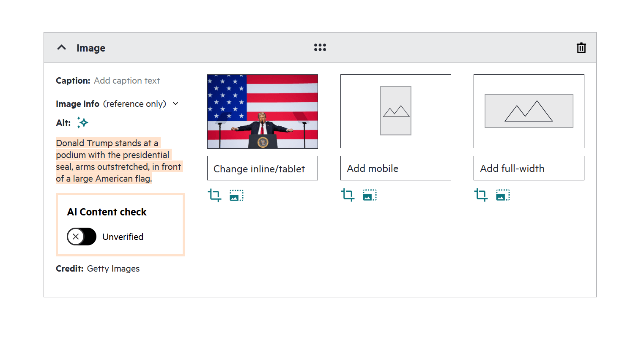644x351 pixels.
Task: Click the Image Info (reference only) label
Action: tap(111, 104)
